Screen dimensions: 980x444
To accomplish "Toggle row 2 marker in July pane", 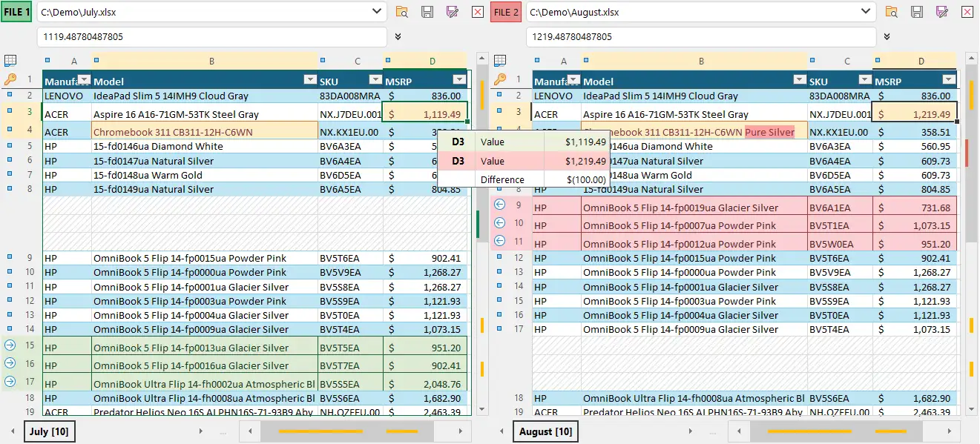I will click(10, 95).
